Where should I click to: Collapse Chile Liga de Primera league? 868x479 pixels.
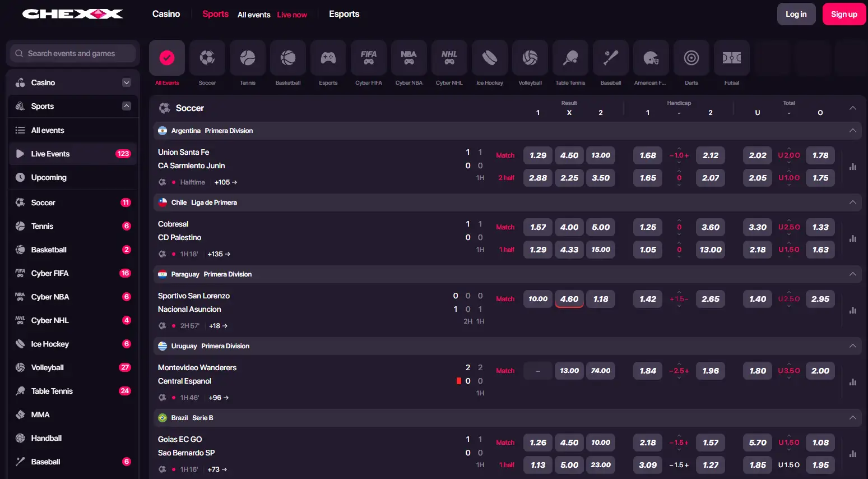pyautogui.click(x=853, y=202)
